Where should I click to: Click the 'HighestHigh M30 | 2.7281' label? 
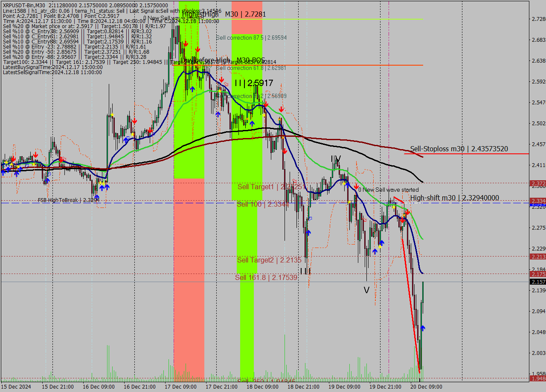coord(224,14)
